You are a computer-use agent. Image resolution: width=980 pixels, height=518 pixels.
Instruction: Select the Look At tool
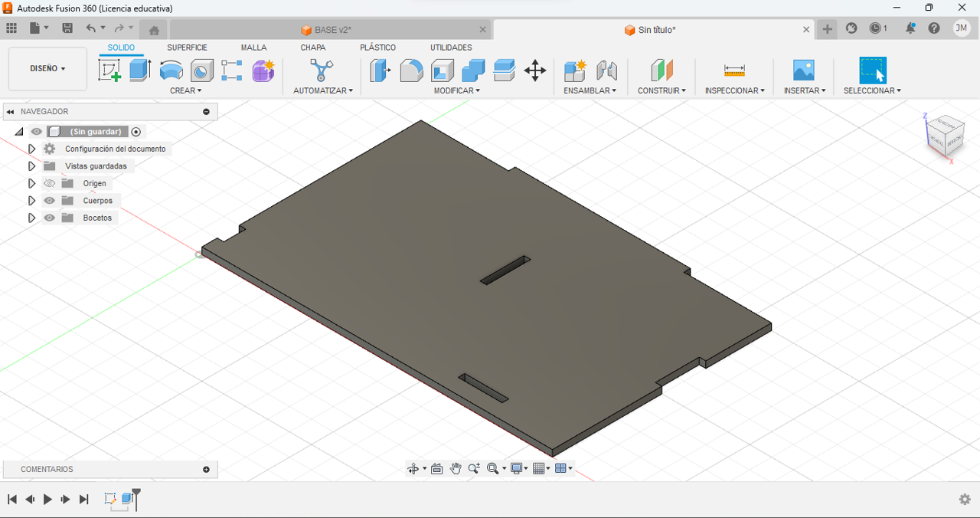(x=436, y=469)
